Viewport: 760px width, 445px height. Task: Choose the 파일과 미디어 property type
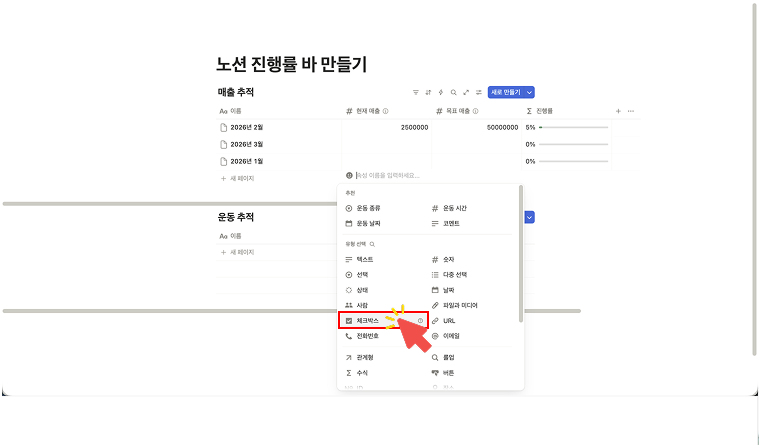coord(455,305)
